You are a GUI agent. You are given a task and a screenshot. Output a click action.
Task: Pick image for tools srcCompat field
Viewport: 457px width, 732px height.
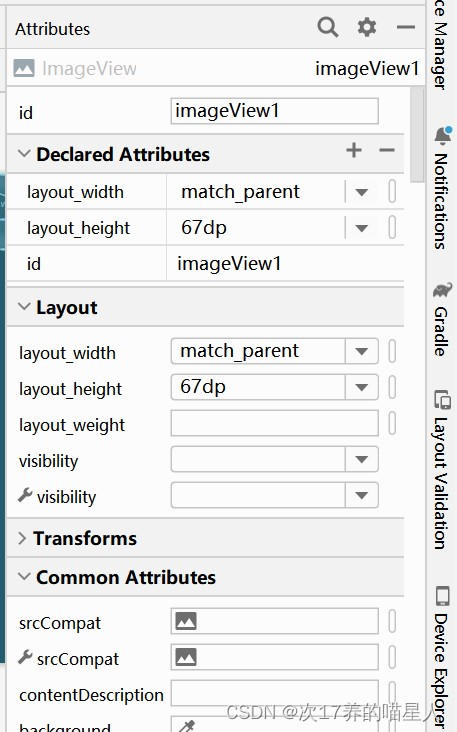186,657
